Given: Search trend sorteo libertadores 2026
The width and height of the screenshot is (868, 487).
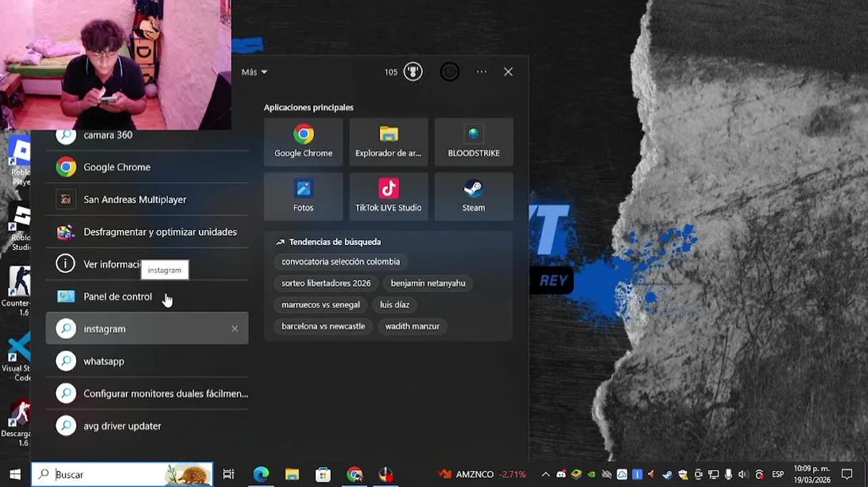Looking at the screenshot, I should tap(326, 283).
